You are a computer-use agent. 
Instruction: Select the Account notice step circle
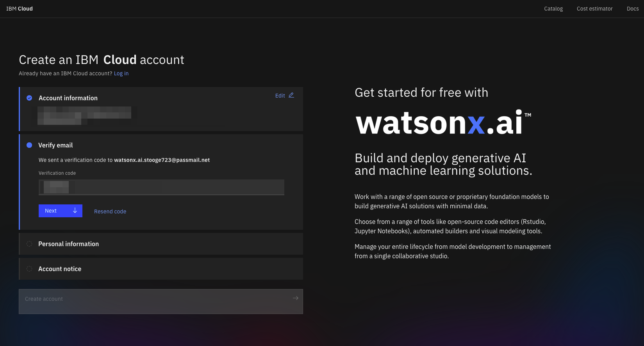pyautogui.click(x=29, y=269)
